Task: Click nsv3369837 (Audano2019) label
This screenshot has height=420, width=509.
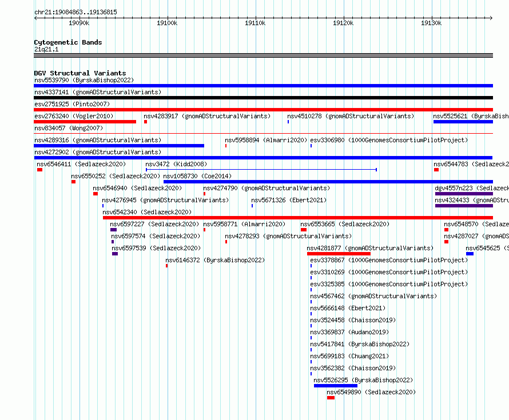Action: (349, 332)
